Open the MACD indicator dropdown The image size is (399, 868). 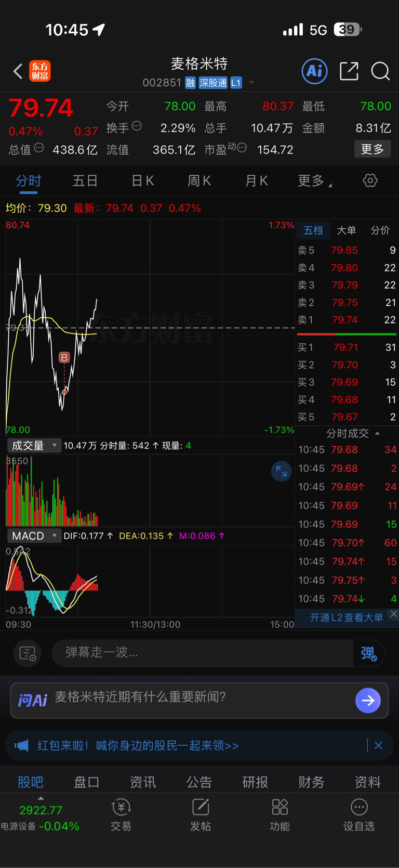click(x=34, y=536)
